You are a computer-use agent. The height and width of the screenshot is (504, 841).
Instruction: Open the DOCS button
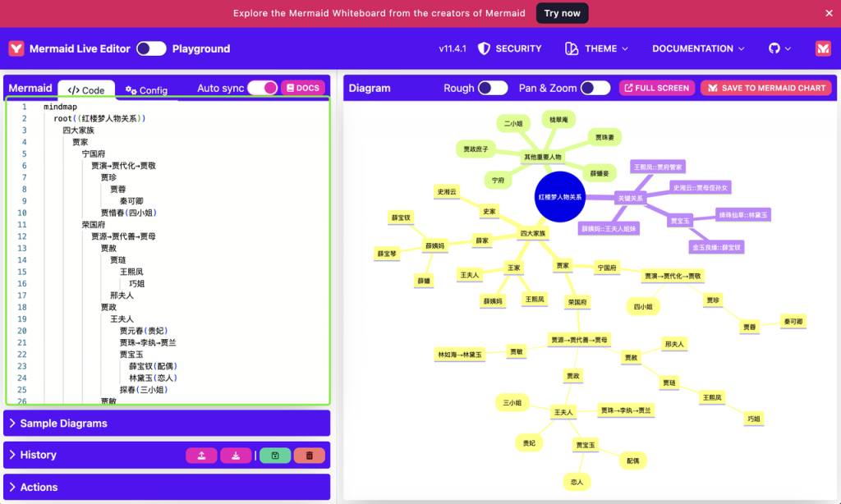[x=303, y=88]
